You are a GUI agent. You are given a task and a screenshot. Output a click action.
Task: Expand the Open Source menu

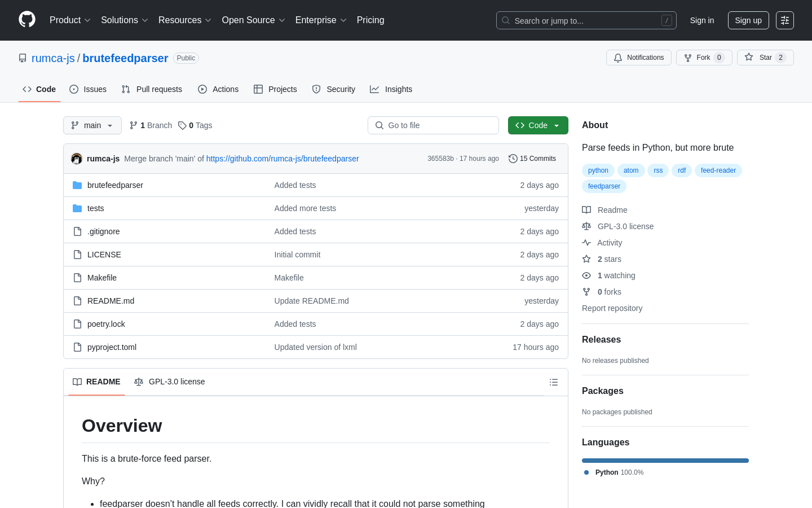click(x=254, y=20)
